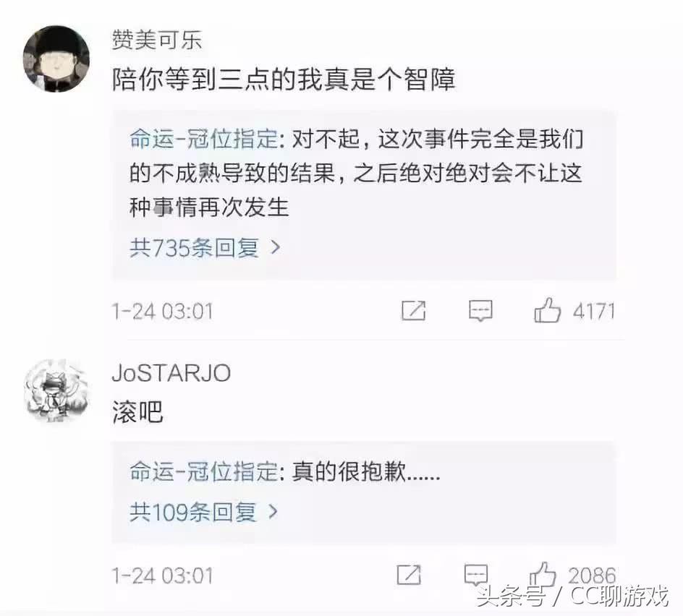Open 命运-冠位指定 link in the first reply
The image size is (683, 616).
204,140
